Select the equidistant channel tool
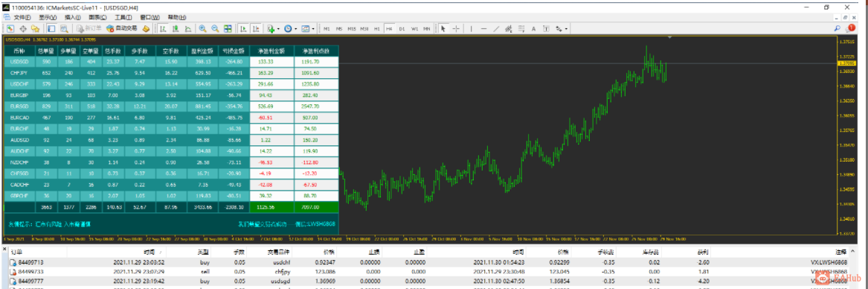Image resolution: width=868 pixels, height=289 pixels. click(x=509, y=28)
